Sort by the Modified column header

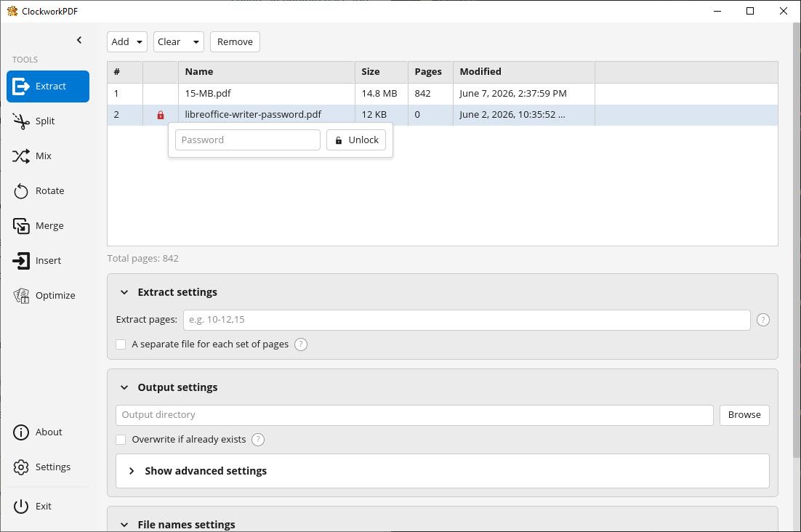point(523,72)
